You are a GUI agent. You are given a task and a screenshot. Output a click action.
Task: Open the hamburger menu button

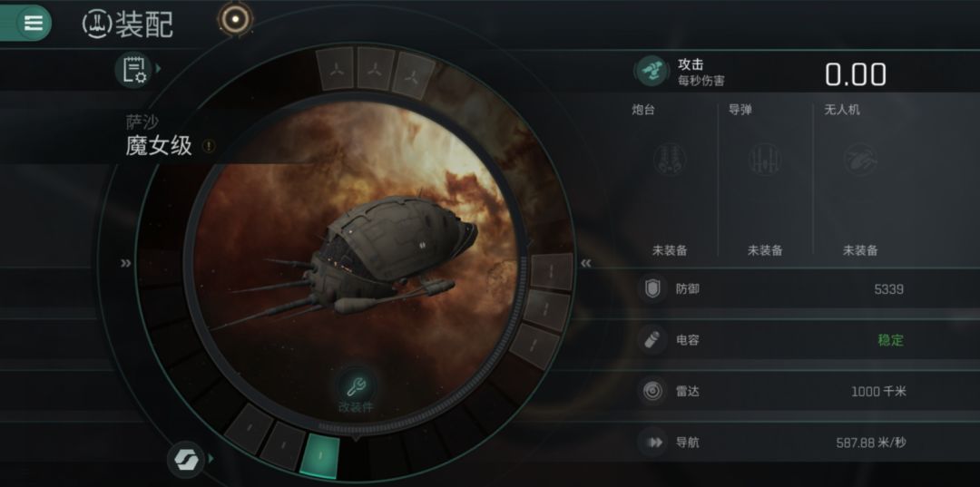click(33, 23)
